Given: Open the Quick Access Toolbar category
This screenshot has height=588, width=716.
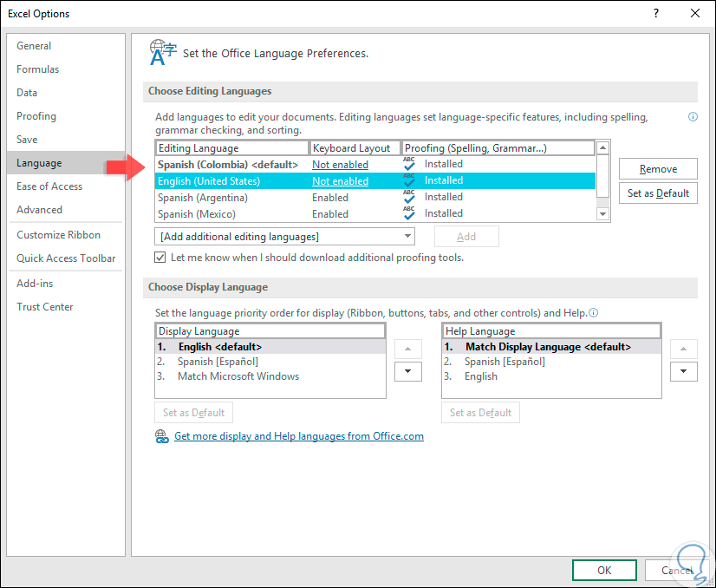Looking at the screenshot, I should (66, 258).
